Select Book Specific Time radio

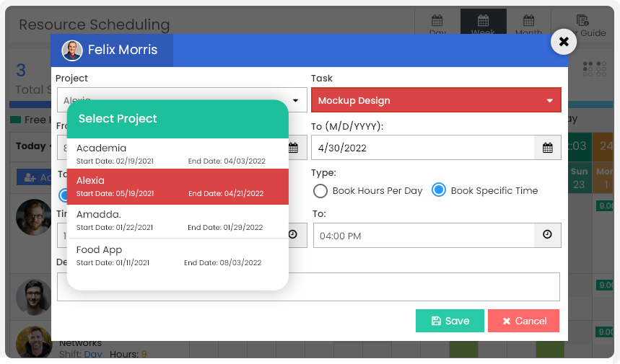439,190
